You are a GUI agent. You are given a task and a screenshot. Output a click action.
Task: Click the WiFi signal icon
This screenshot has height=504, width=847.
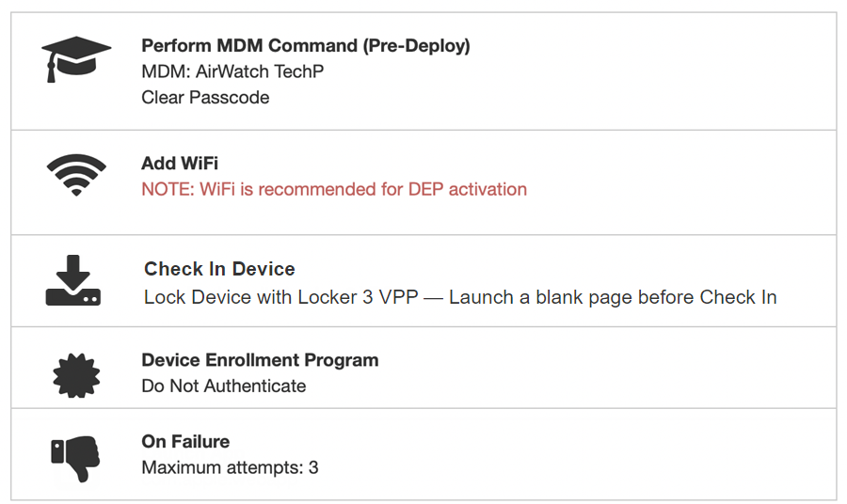click(76, 175)
